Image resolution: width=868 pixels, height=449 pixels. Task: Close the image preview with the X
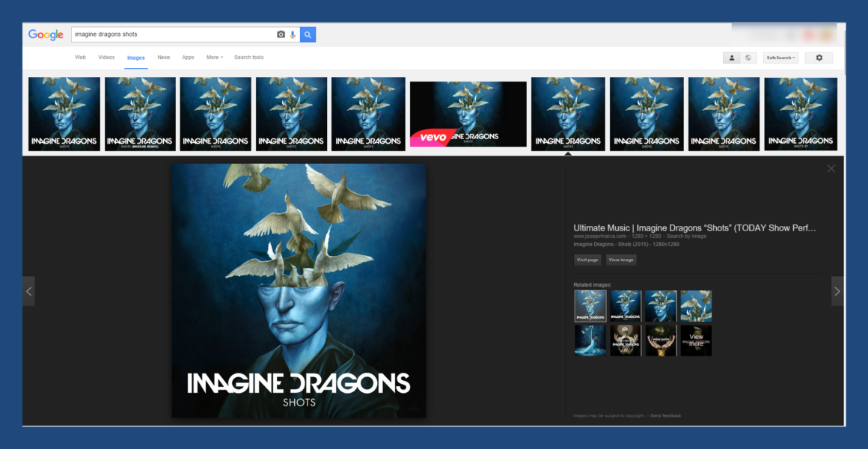[x=831, y=168]
